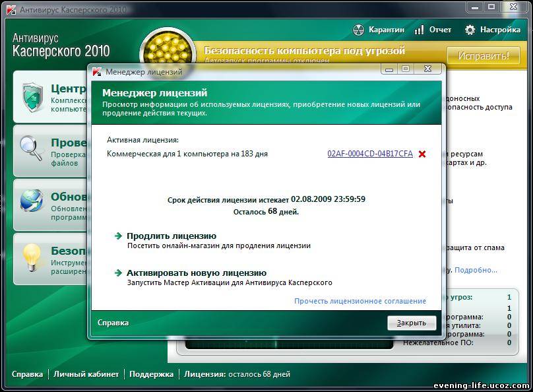Maximize the Менеджер лицензий dialog
The width and height of the screenshot is (533, 392).
(406, 69)
